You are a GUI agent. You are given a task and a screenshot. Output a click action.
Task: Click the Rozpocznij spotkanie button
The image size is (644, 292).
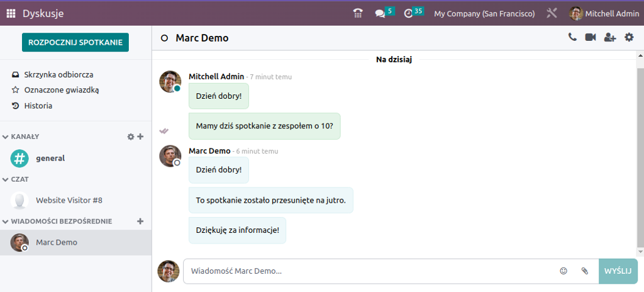click(x=75, y=42)
